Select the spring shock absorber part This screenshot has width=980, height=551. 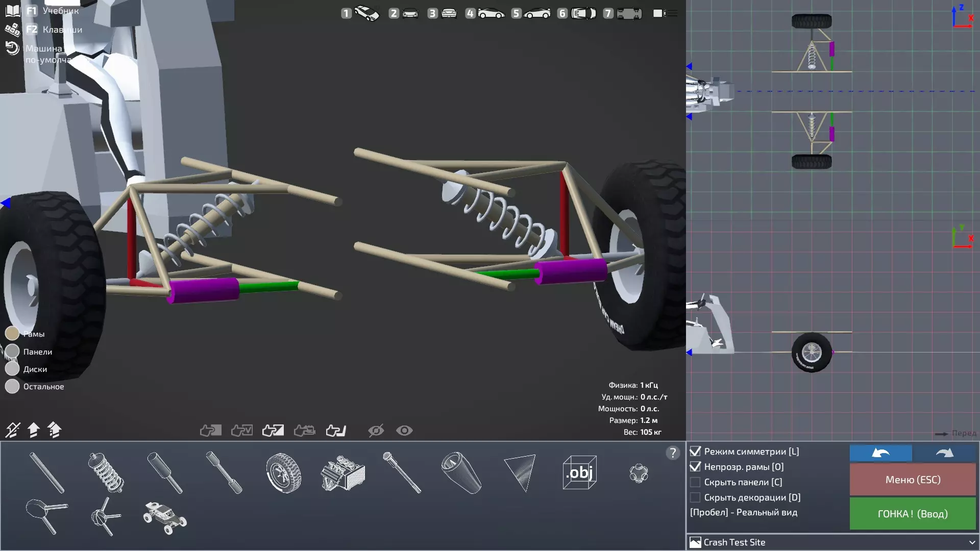tap(106, 472)
